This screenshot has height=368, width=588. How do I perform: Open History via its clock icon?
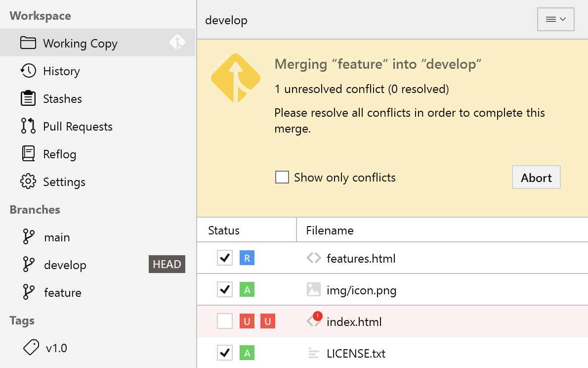[x=28, y=71]
